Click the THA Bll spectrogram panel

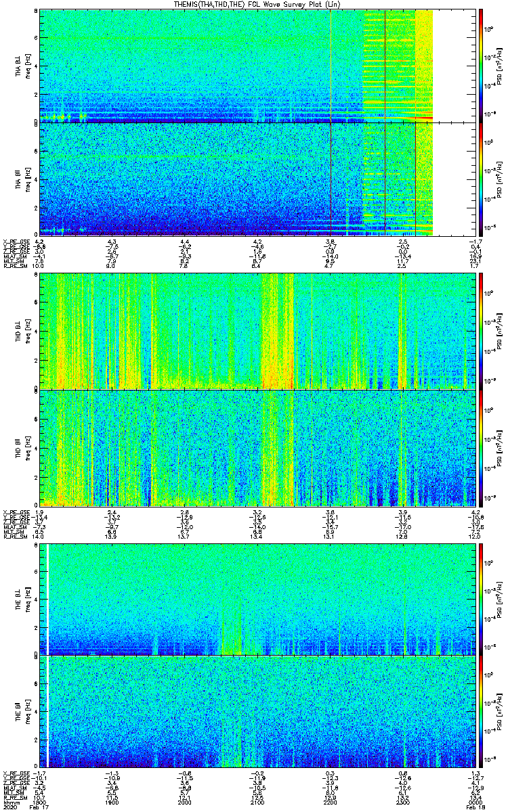coord(256,179)
